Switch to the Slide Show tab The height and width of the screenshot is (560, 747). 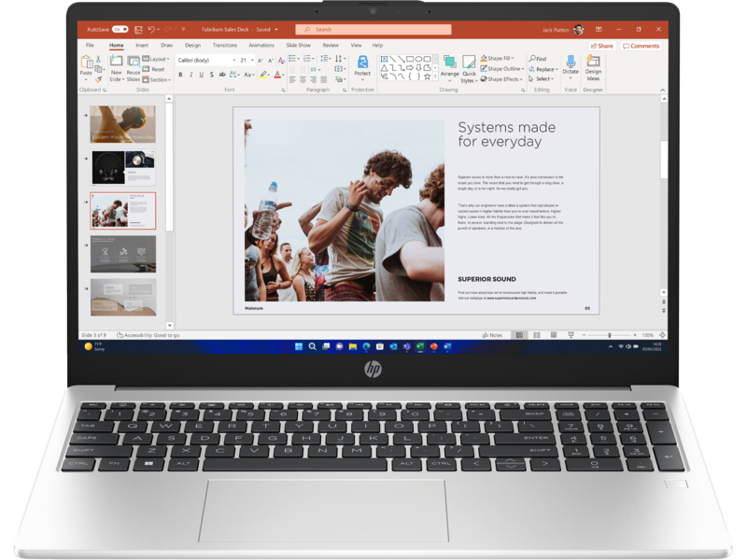(x=298, y=45)
